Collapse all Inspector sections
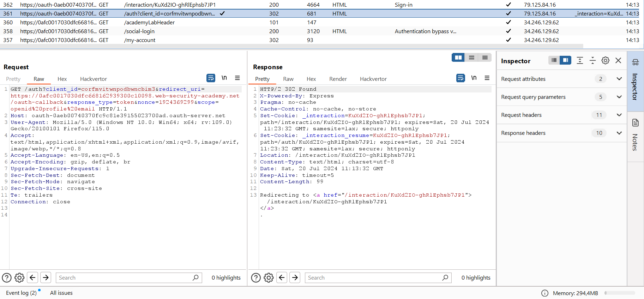The height and width of the screenshot is (299, 644). (593, 60)
